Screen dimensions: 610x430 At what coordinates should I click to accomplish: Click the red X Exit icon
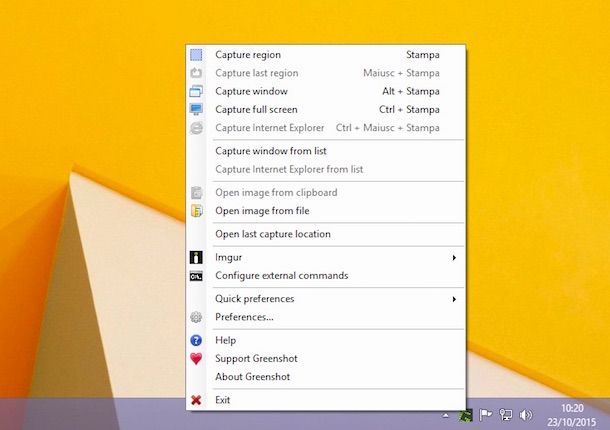click(x=196, y=400)
